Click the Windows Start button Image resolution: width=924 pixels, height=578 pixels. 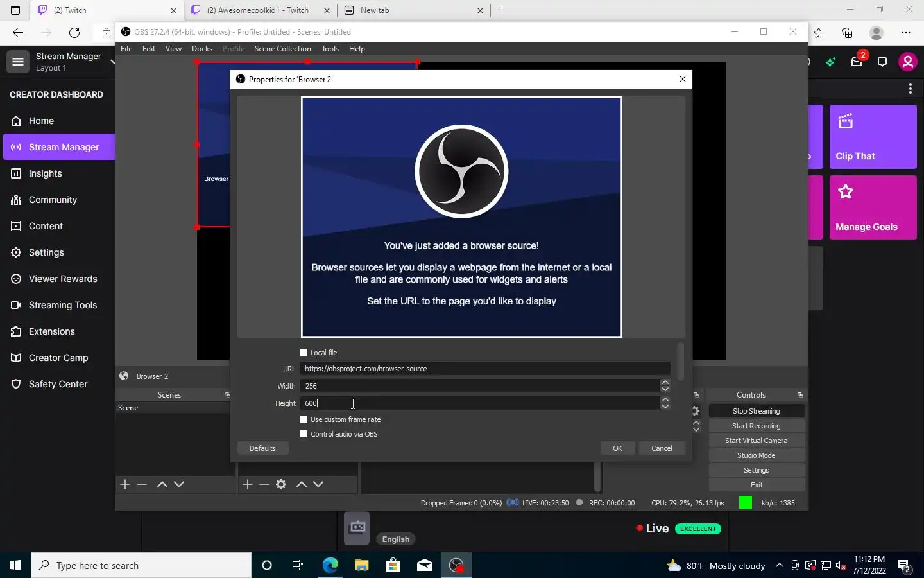pos(15,565)
